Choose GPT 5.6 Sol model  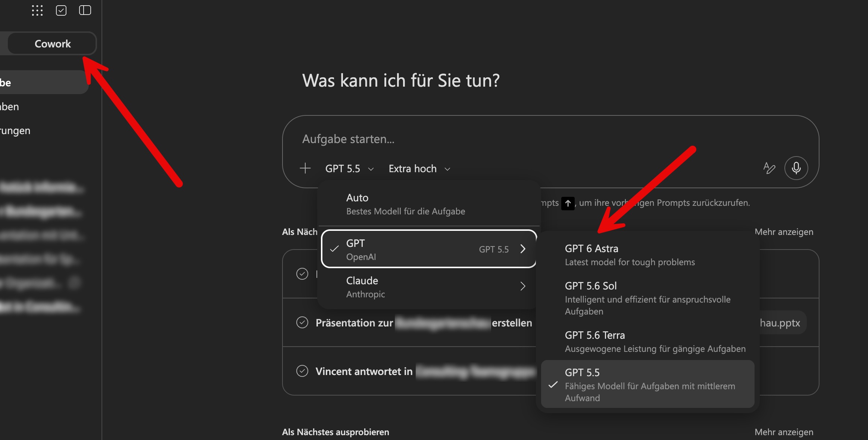647,298
